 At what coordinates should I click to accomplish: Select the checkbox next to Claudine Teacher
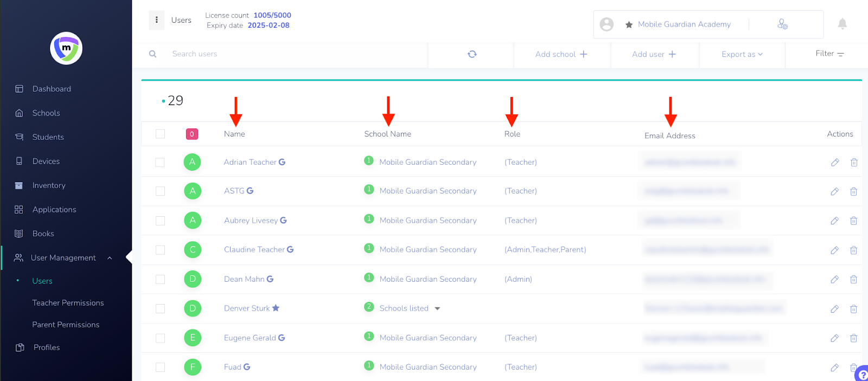tap(160, 250)
